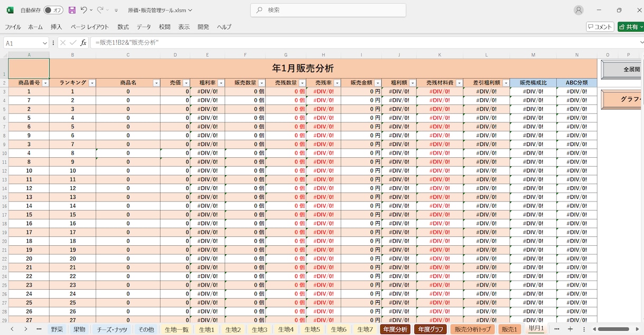Select the 年1月販売分析 title cell
The height and width of the screenshot is (335, 644).
click(x=323, y=69)
